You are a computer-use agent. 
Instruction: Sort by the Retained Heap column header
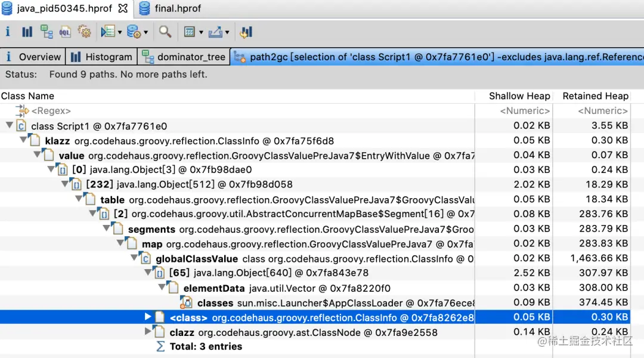click(595, 95)
